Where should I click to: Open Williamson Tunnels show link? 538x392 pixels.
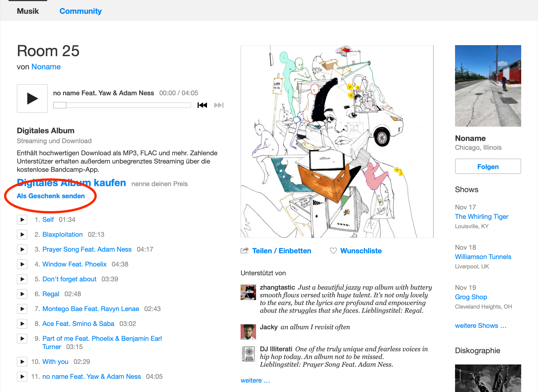tap(483, 257)
